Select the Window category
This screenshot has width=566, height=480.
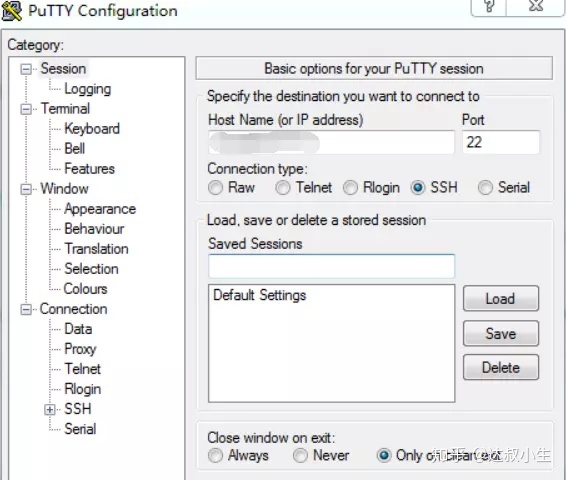64,189
